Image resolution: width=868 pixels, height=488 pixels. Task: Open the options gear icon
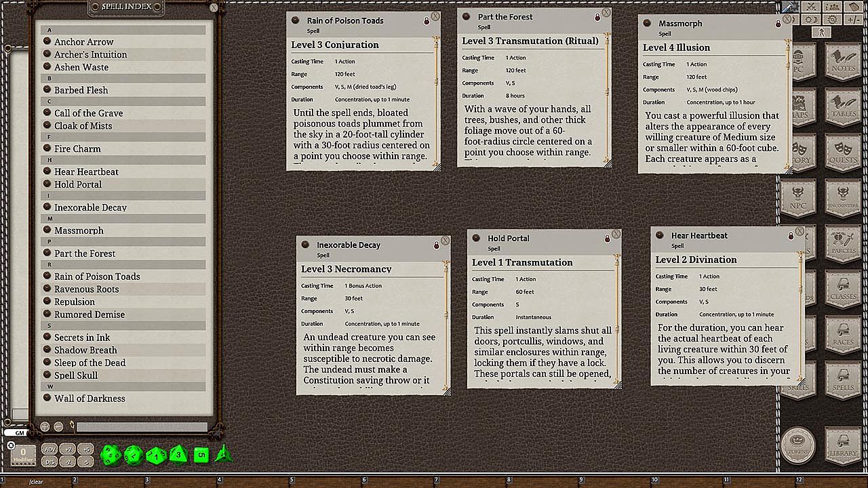pyautogui.click(x=833, y=20)
